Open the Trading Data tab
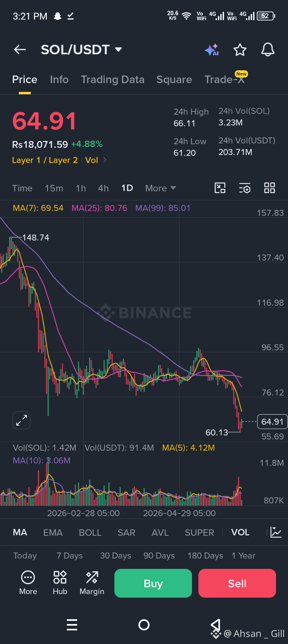The height and width of the screenshot is (644, 288). coord(113,80)
